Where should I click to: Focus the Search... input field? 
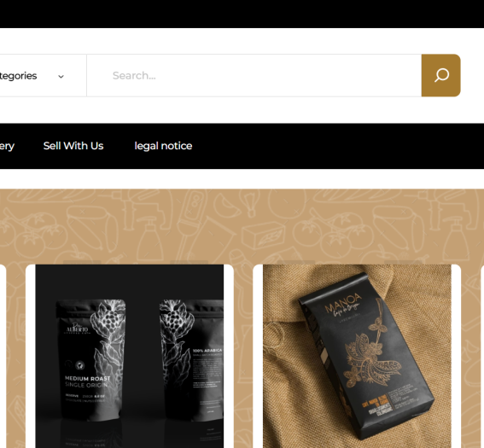pyautogui.click(x=254, y=76)
